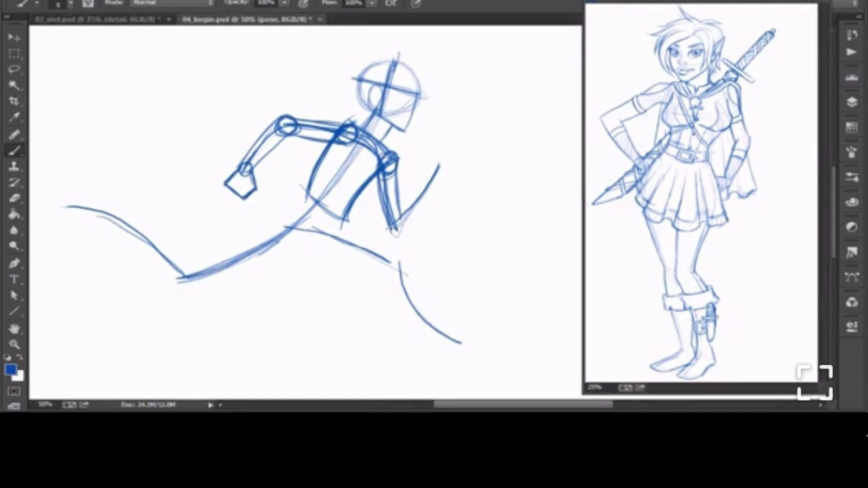
Task: Select the Eraser tool
Action: 14,198
